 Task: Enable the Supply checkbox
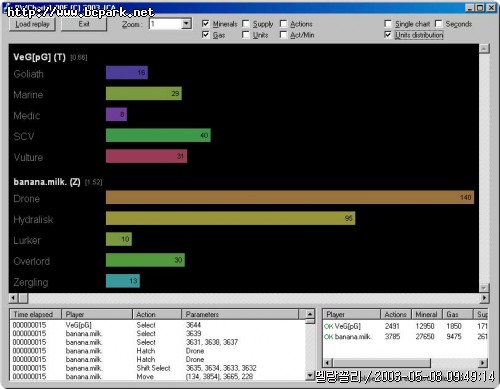click(x=246, y=23)
